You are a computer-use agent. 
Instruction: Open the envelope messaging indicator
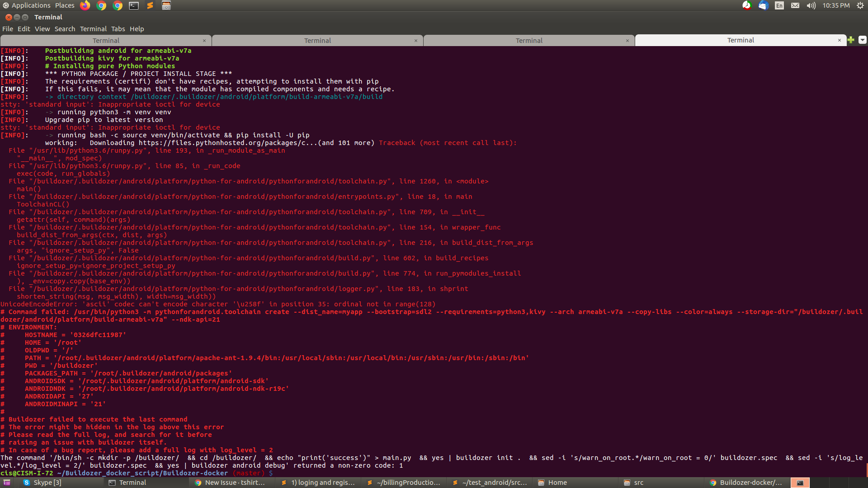795,5
